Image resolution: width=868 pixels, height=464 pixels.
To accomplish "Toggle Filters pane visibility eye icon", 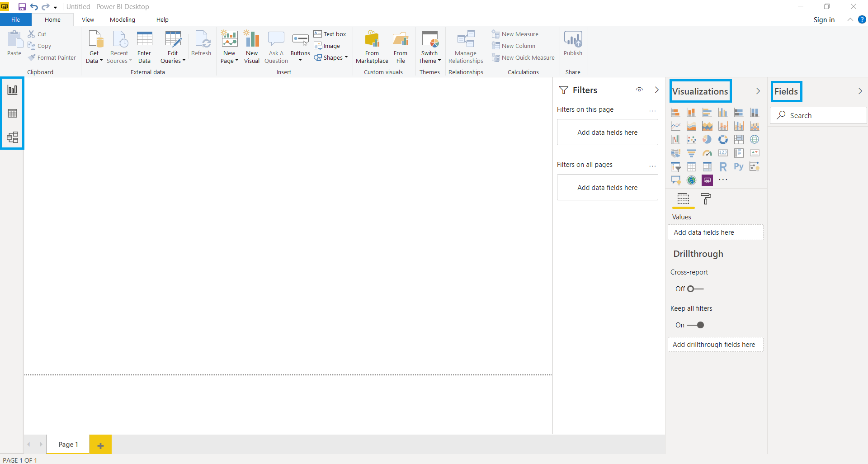I will click(x=639, y=90).
